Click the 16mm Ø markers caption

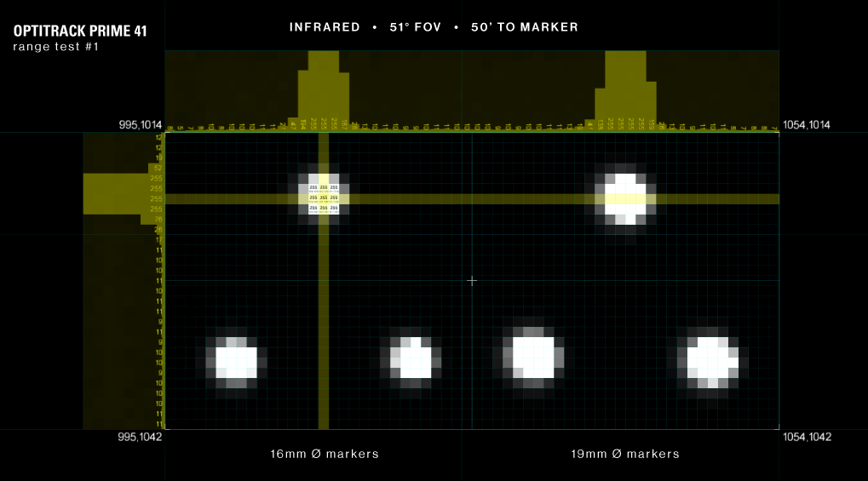click(325, 454)
